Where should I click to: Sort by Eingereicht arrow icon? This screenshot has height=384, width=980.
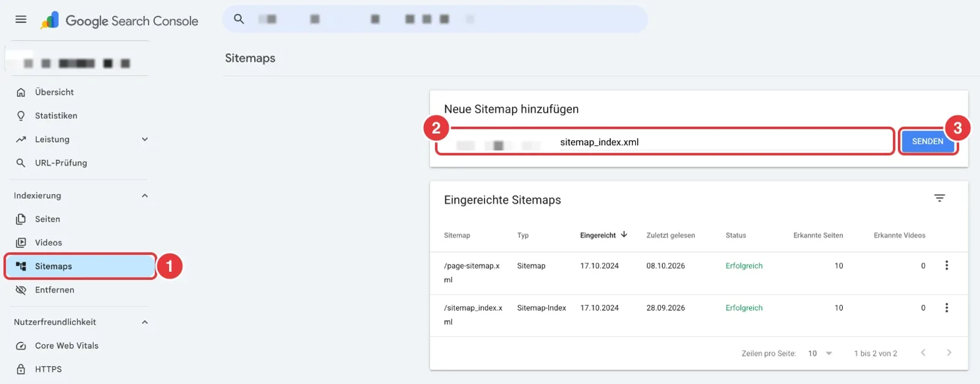click(624, 235)
